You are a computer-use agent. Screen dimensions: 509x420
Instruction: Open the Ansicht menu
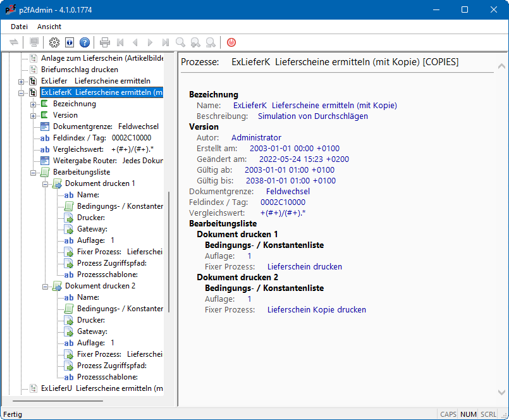49,27
